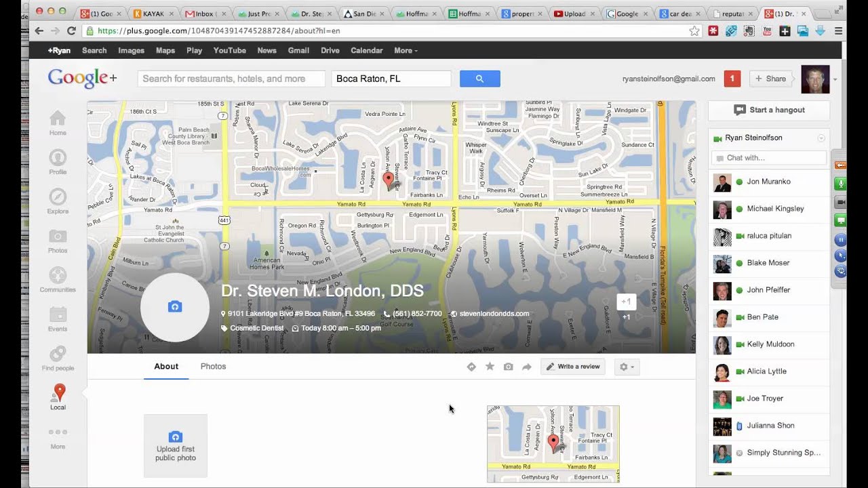This screenshot has height=488, width=868.
Task: Reload the page
Action: click(71, 30)
